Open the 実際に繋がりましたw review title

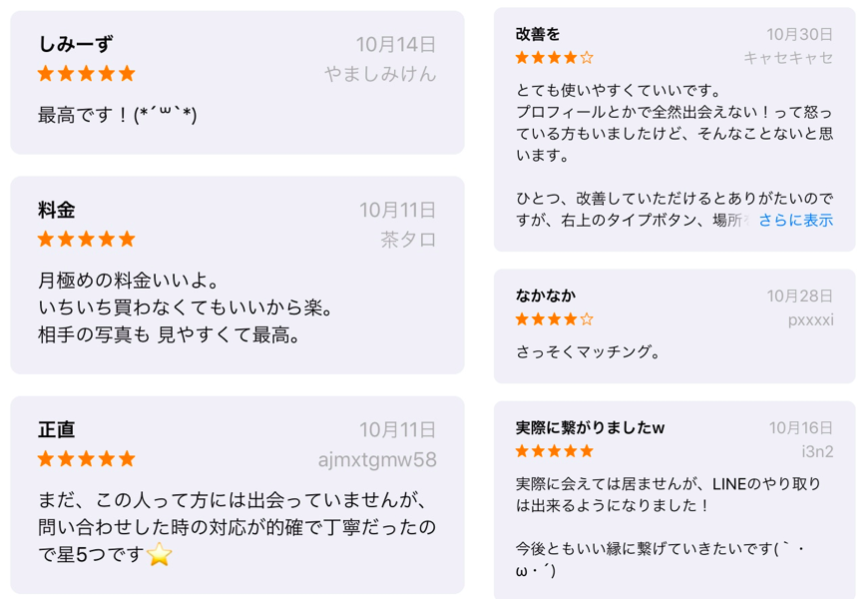(x=590, y=427)
